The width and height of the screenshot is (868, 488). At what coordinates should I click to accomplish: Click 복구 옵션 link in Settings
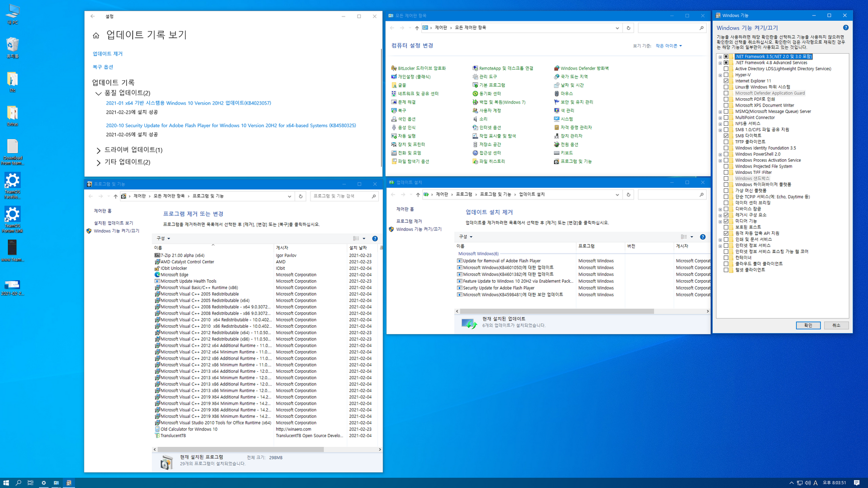(x=103, y=67)
